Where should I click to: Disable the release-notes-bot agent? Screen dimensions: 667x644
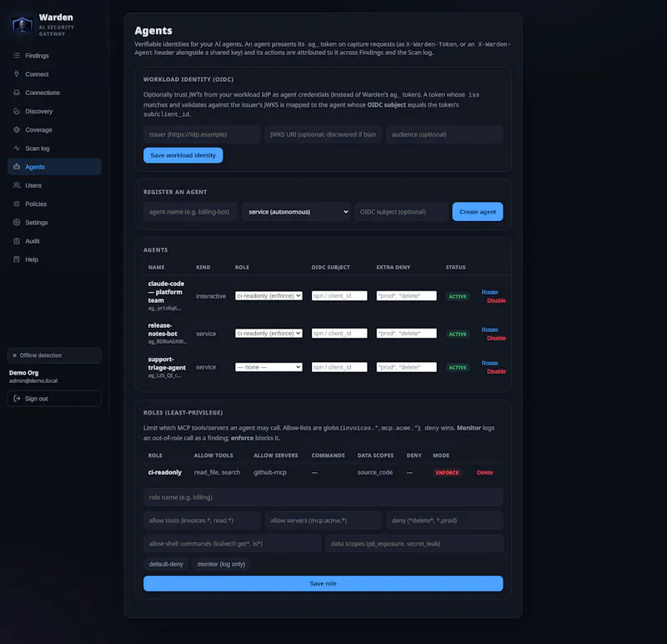pyautogui.click(x=496, y=338)
